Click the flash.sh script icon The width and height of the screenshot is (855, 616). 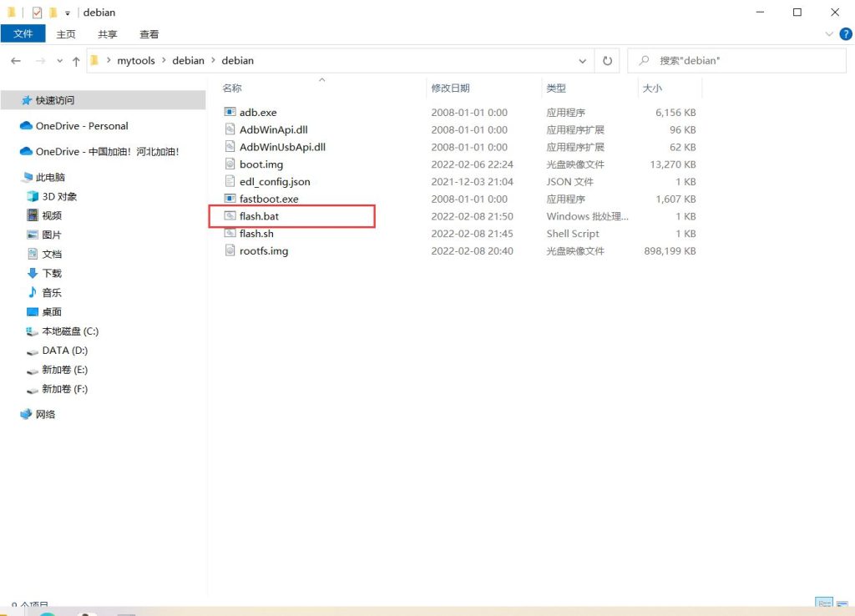230,234
